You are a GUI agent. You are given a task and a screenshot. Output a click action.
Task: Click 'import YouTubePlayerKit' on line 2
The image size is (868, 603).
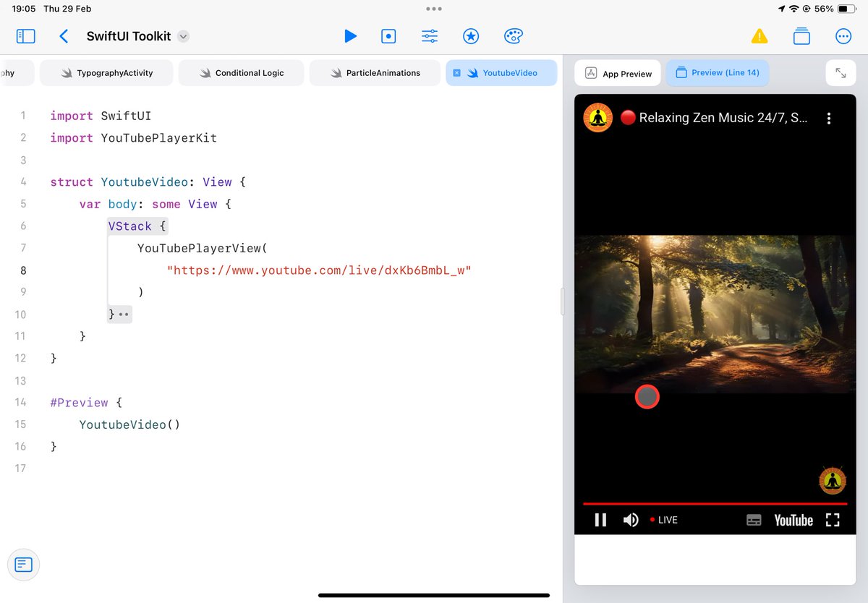133,138
